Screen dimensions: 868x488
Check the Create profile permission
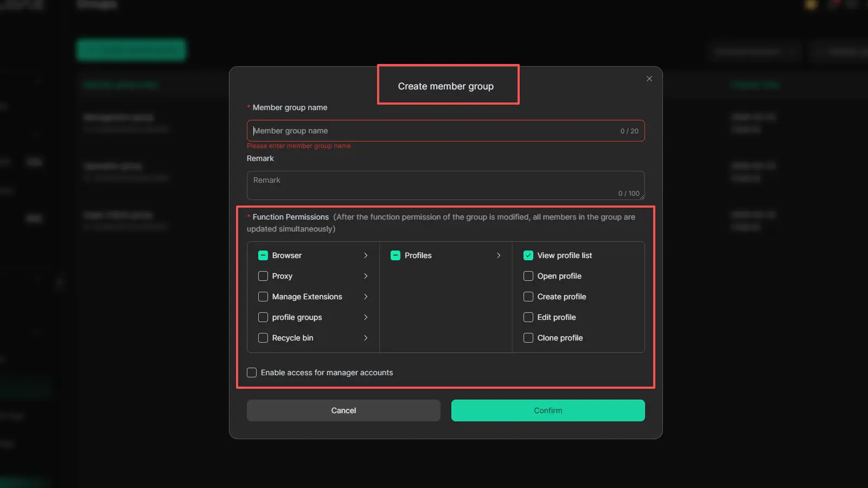[528, 297]
